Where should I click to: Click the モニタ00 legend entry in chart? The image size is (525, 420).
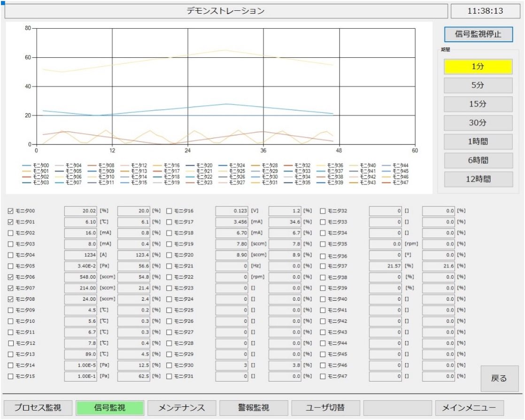(36, 165)
